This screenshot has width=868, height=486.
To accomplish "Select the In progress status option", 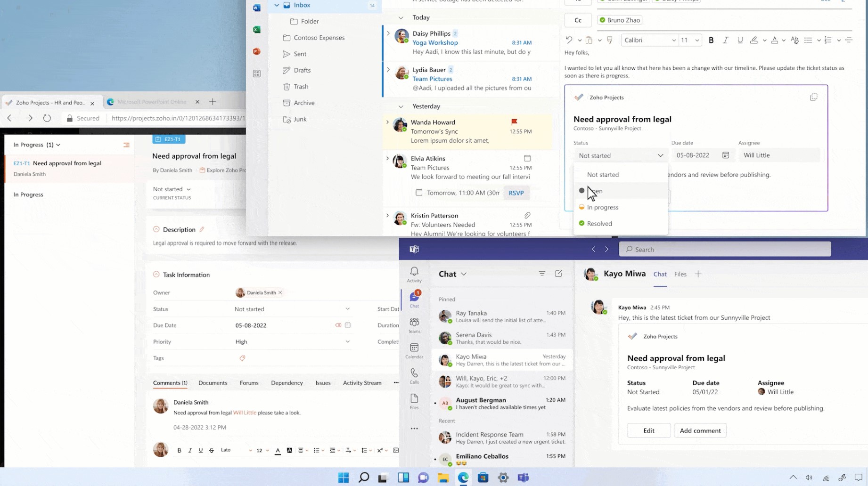I will [602, 207].
